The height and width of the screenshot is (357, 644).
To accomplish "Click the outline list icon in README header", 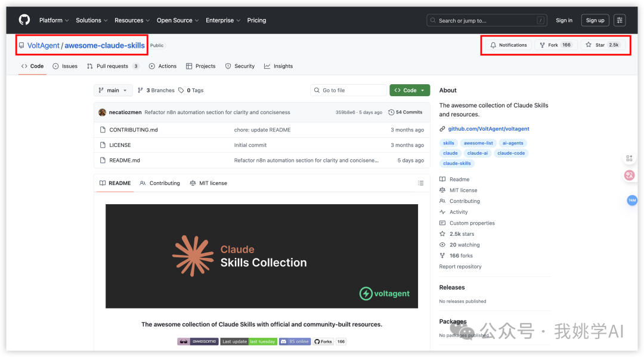I will (420, 183).
